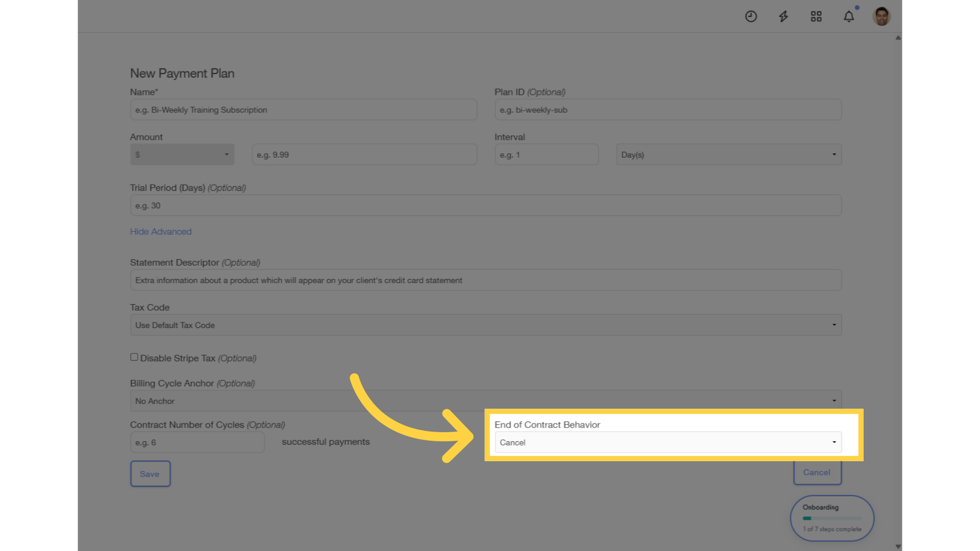Click the Interval number field
The width and height of the screenshot is (980, 551).
[547, 155]
